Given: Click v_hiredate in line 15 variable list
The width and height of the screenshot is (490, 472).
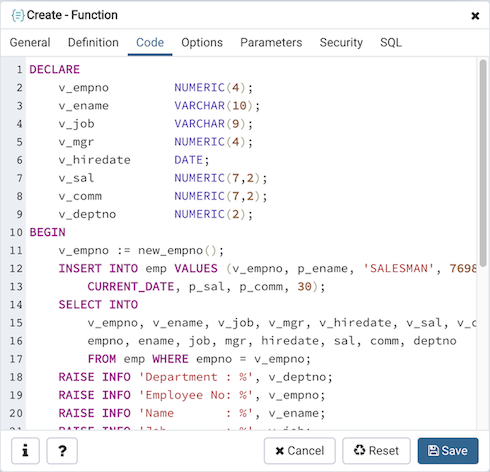Looking at the screenshot, I should coord(355,323).
